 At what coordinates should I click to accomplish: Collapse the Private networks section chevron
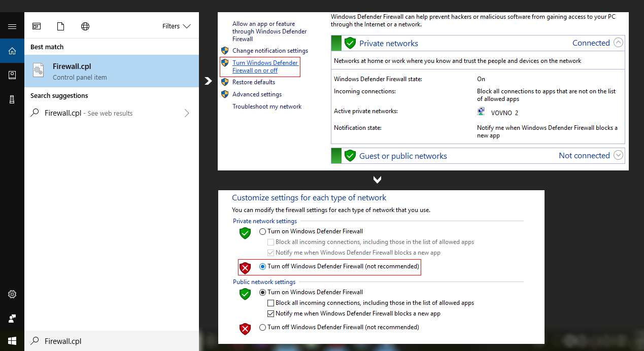click(x=618, y=43)
